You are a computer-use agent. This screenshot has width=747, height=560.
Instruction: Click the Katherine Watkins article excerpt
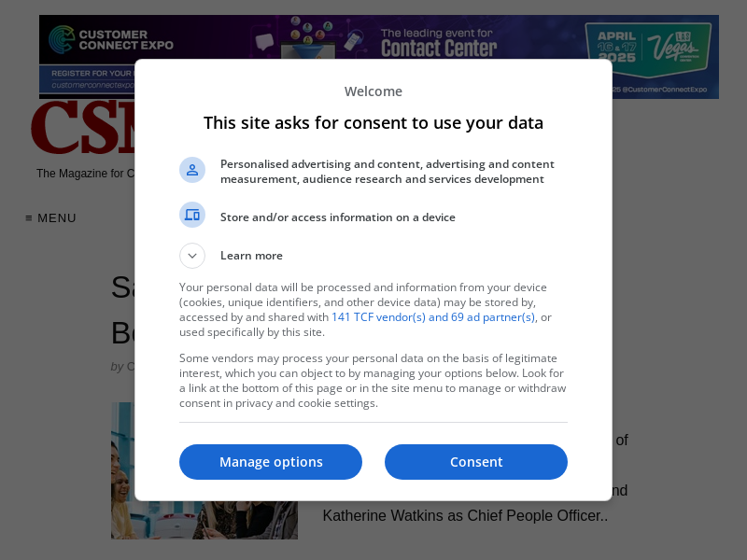[465, 515]
